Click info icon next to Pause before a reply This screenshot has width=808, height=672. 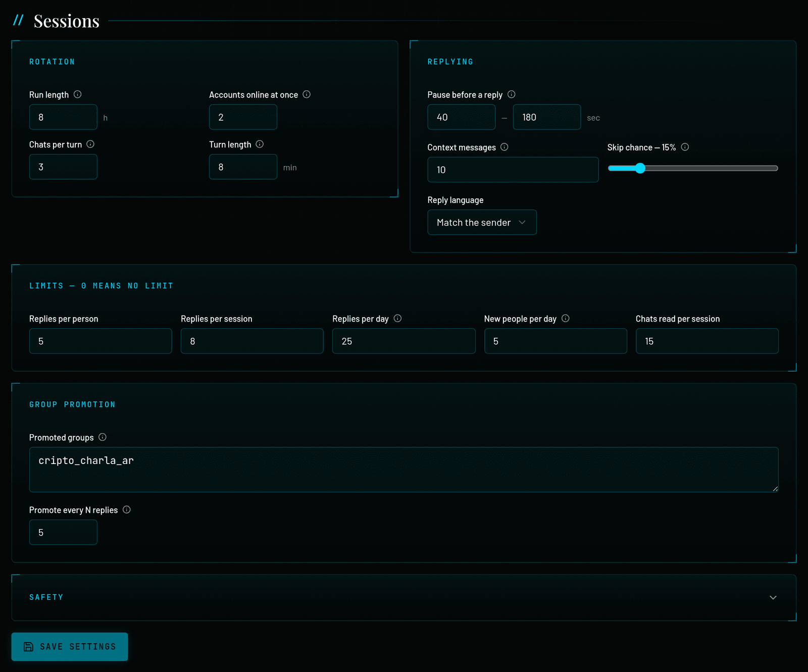pos(511,94)
